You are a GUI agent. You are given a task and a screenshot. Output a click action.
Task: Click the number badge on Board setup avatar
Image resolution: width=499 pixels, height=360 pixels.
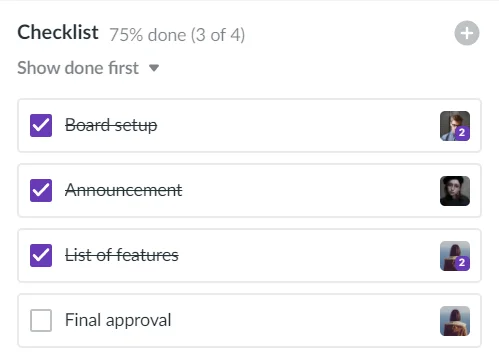pos(462,133)
